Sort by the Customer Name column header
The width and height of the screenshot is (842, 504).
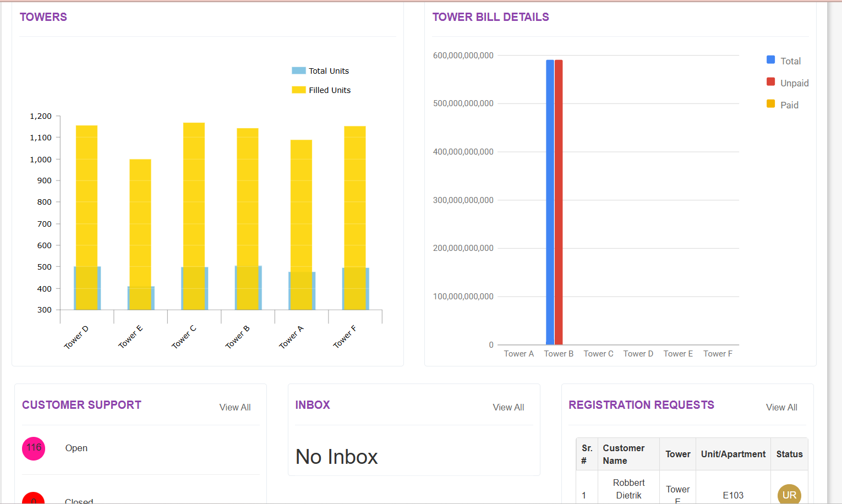(x=624, y=454)
